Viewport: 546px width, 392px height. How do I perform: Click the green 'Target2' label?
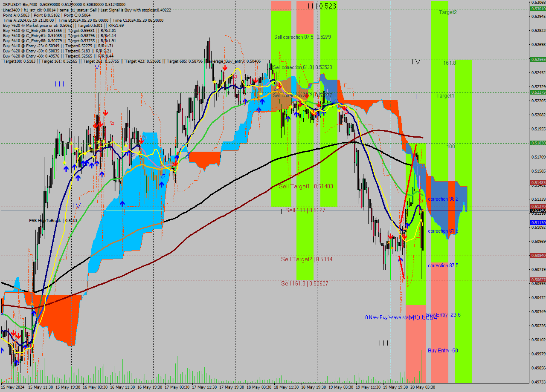pos(448,12)
